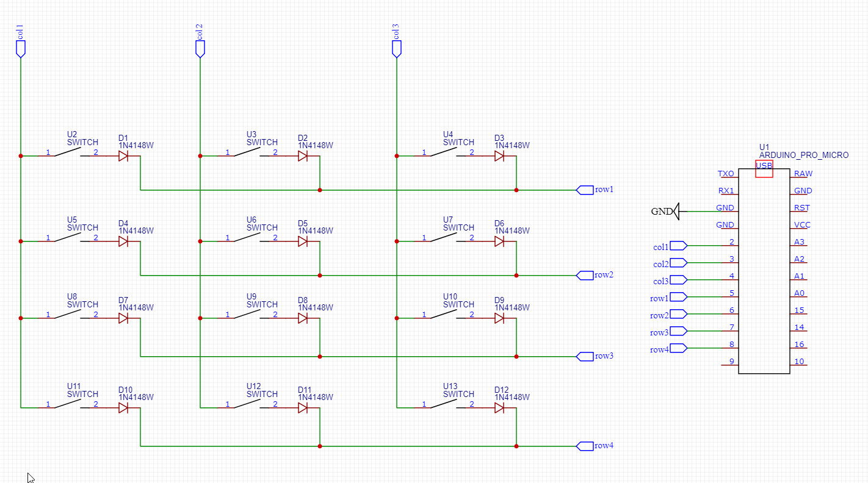Select diode D5 symbol
Image resolution: width=868 pixels, height=483 pixels.
tap(303, 241)
